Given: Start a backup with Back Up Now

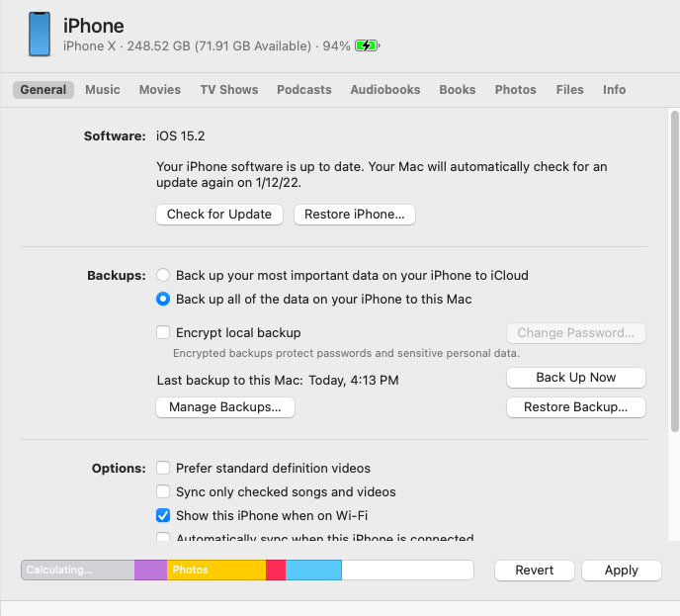Looking at the screenshot, I should (x=576, y=378).
